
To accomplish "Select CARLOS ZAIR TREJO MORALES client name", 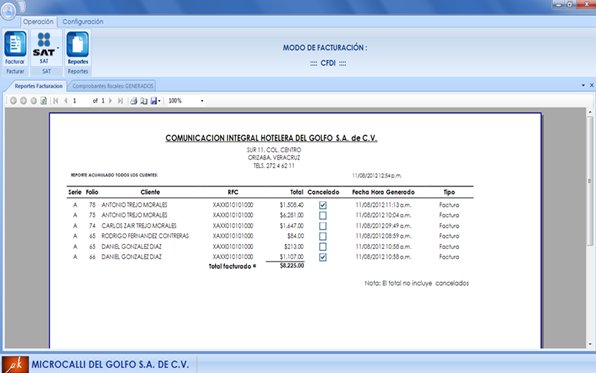I will pos(139,225).
